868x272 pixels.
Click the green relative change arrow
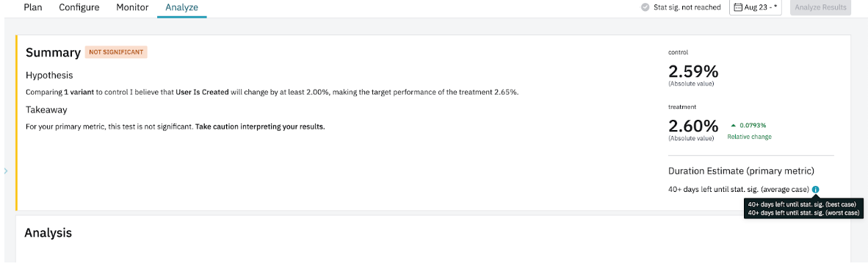click(733, 125)
